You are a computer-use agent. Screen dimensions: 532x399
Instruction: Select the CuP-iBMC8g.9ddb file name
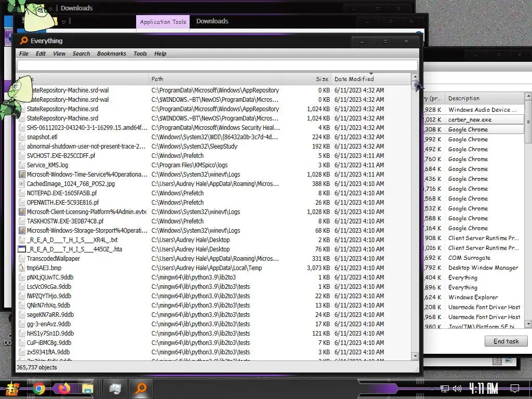[x=49, y=343]
